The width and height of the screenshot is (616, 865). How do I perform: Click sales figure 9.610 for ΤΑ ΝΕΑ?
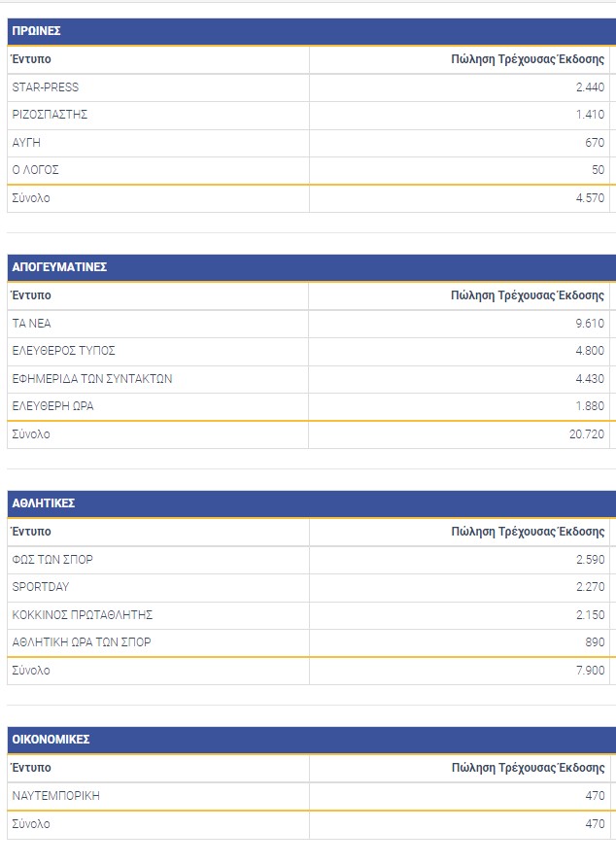tap(590, 324)
